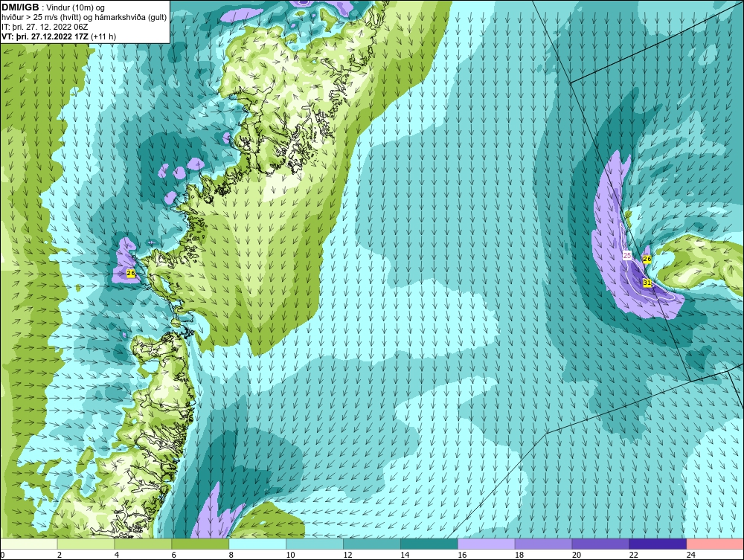
Task: Click the yellow 26 label off Greenland's coast
Action: (x=131, y=273)
